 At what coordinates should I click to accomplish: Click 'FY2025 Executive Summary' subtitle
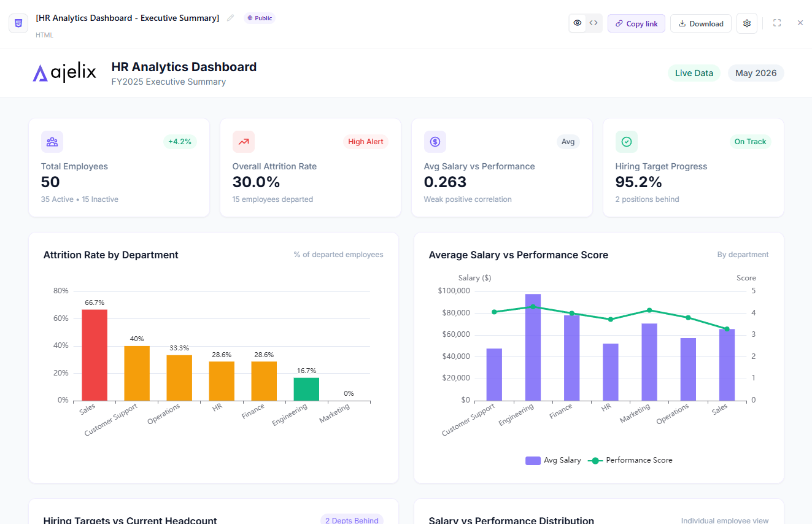169,82
